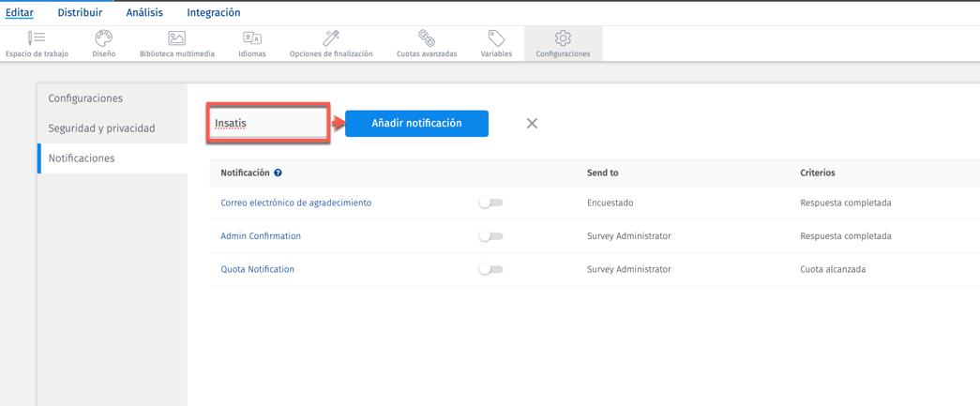980x406 pixels.
Task: Enable Correo electrónico de agradecimiento toggle
Action: (490, 203)
